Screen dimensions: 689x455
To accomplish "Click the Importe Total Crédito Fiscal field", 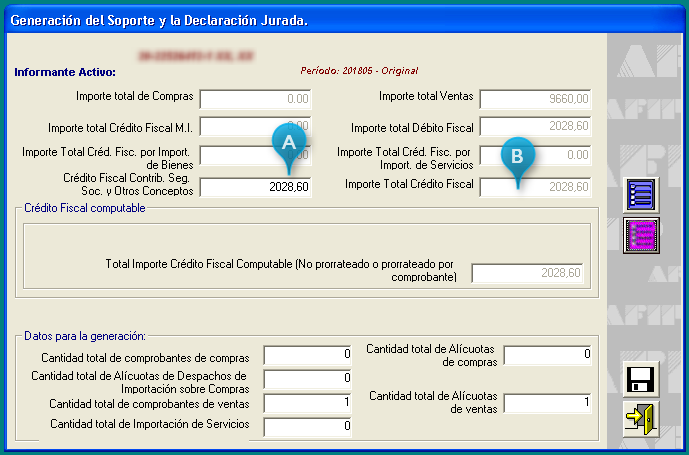I will pyautogui.click(x=535, y=187).
